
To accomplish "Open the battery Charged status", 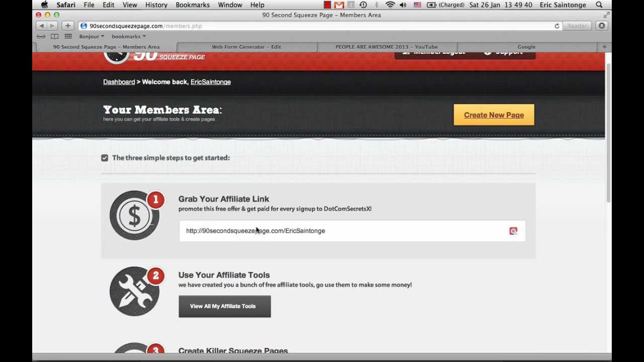I will click(446, 5).
